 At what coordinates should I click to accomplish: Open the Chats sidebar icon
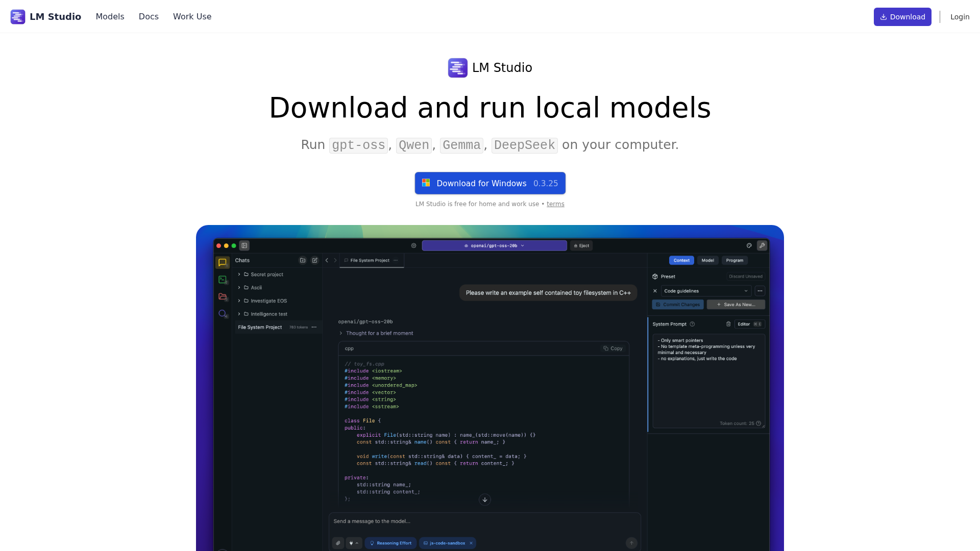[x=222, y=262]
